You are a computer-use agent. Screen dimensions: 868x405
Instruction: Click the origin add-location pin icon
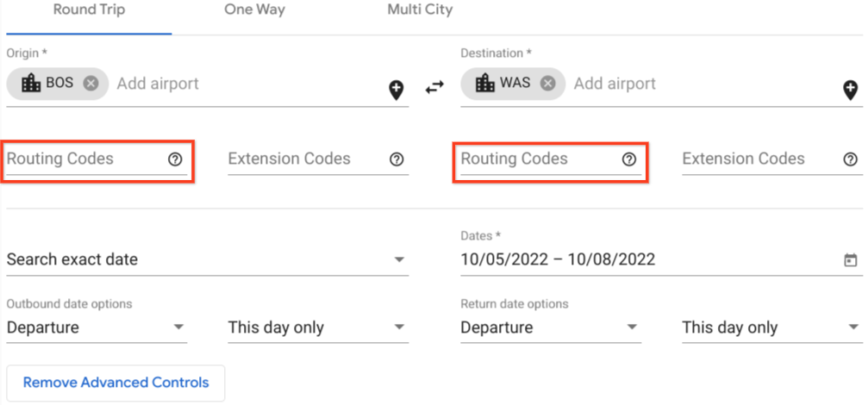pyautogui.click(x=397, y=90)
